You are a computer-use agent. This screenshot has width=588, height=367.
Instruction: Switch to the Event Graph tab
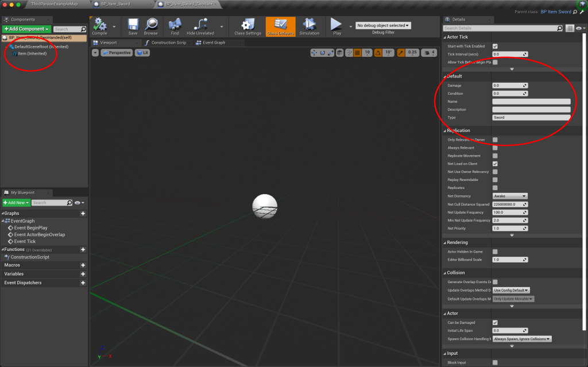click(x=212, y=43)
